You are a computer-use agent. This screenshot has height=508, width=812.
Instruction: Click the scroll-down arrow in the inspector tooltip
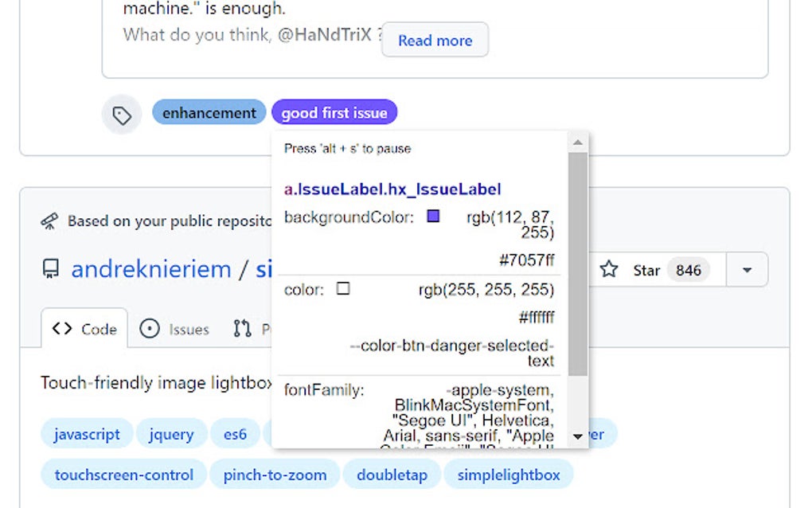click(x=579, y=436)
